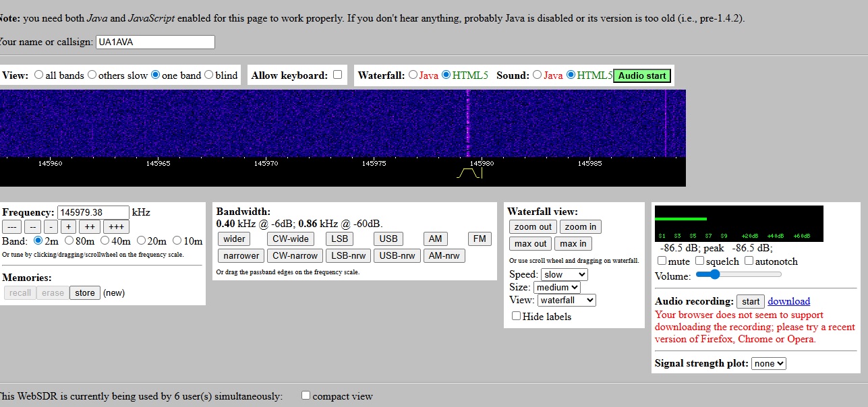Zoom in on the waterfall view
Screen dimensions: 868x407
pyautogui.click(x=580, y=227)
